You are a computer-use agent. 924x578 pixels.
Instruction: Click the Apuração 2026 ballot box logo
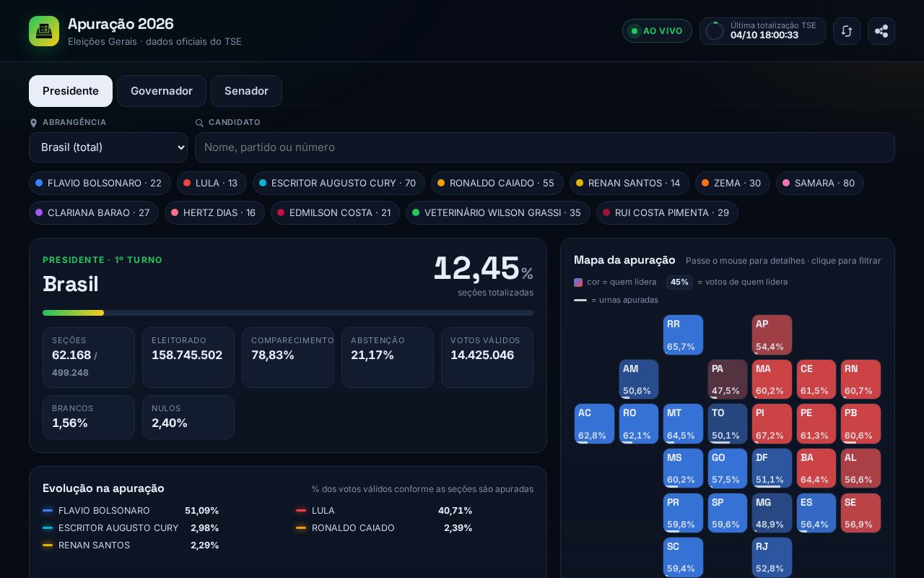tap(44, 31)
